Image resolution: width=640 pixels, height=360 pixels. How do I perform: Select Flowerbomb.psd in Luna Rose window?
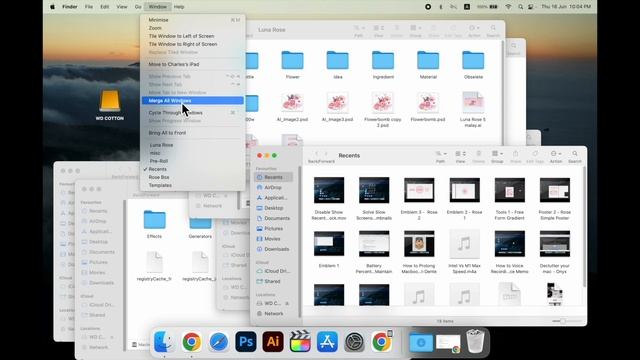[x=428, y=102]
